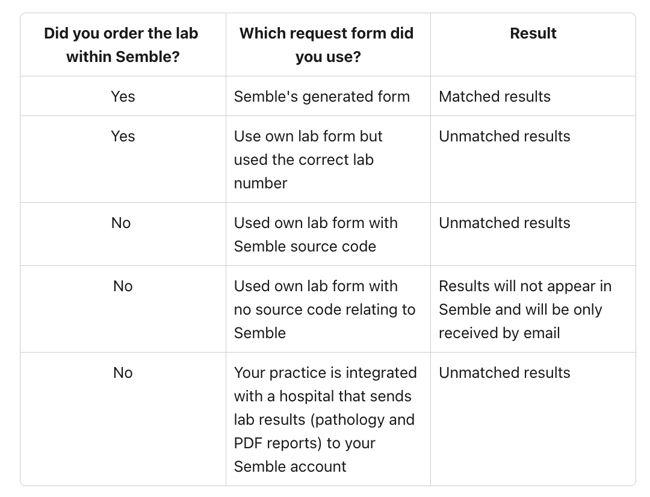Click 'Unmatched results' in the hospital integration row
The width and height of the screenshot is (650, 497).
[504, 373]
